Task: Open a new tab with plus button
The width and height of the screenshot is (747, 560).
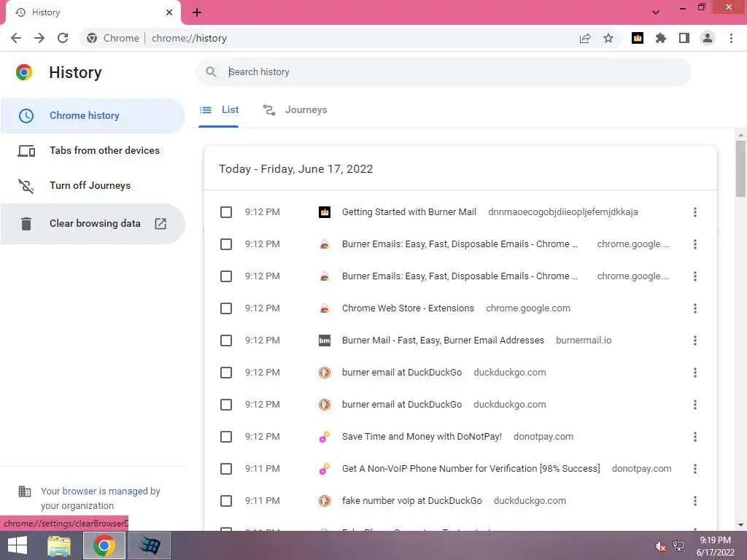Action: point(197,12)
